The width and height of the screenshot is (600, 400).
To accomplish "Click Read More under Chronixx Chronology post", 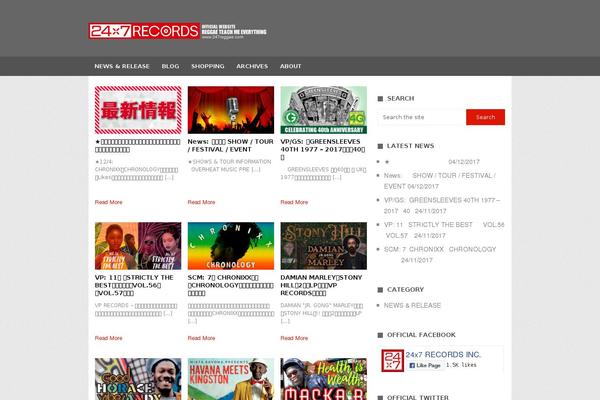I will click(x=201, y=338).
